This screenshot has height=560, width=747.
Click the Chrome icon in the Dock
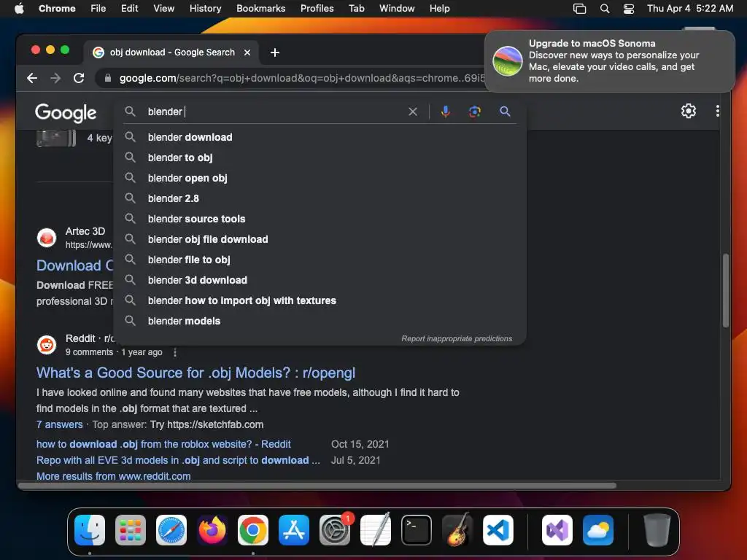tap(253, 530)
